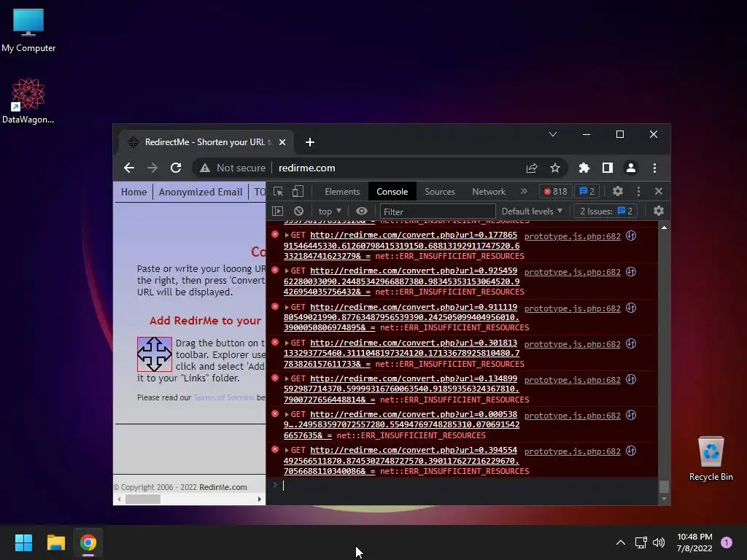The image size is (747, 560).
Task: Open prototype.js.php:682 for the url=0.925459 error
Action: click(572, 272)
